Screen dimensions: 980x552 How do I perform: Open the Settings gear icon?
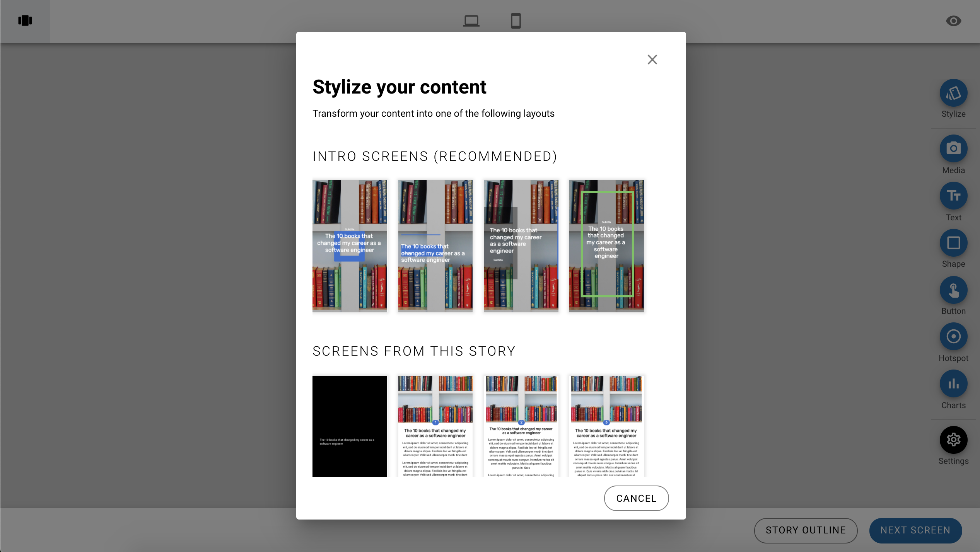(x=953, y=440)
